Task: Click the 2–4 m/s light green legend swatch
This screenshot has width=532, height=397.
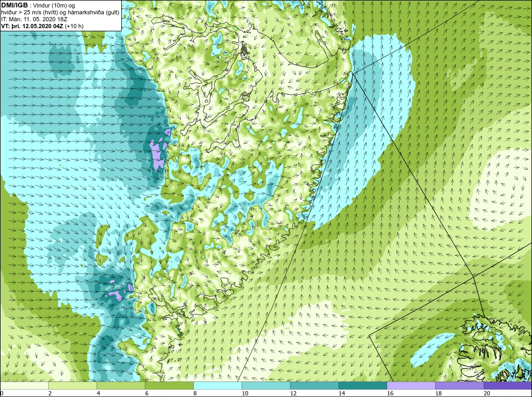Action: [x=72, y=386]
